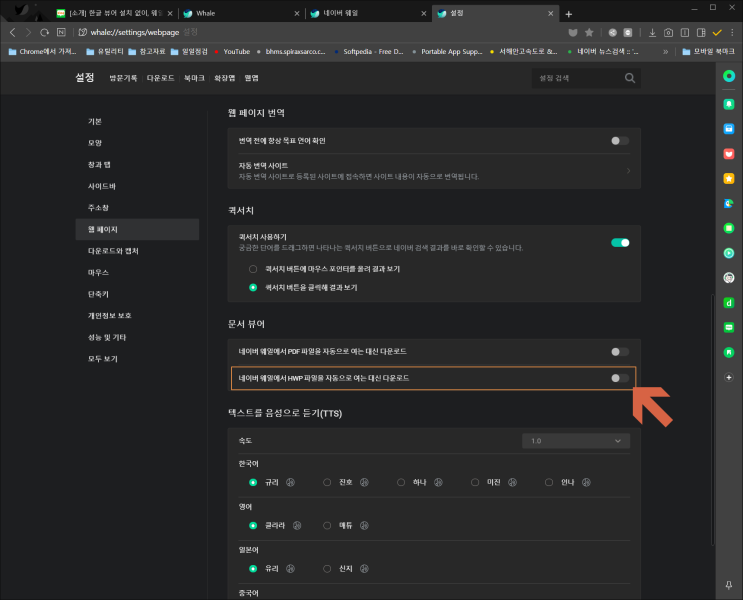Open the Softpedia - Free D... bookmark
The height and width of the screenshot is (600, 743).
[369, 52]
